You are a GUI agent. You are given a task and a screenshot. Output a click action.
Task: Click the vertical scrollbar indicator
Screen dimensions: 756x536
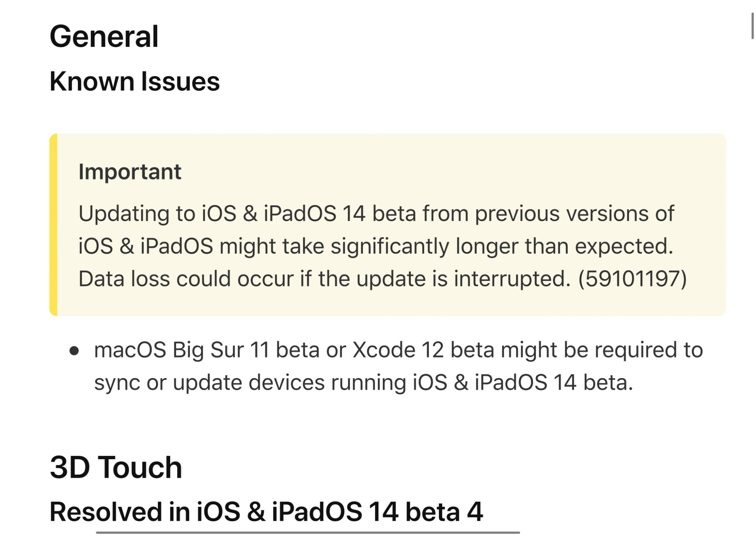(x=752, y=26)
